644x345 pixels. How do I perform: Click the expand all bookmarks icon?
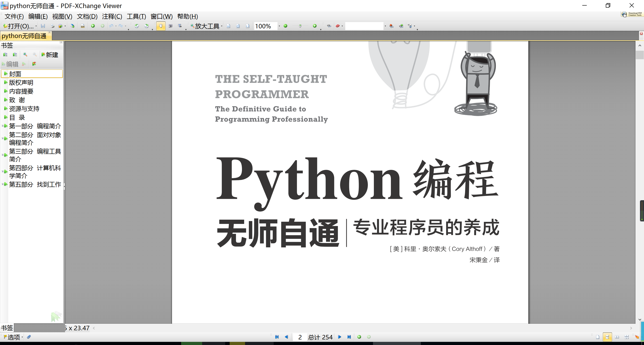[5, 55]
